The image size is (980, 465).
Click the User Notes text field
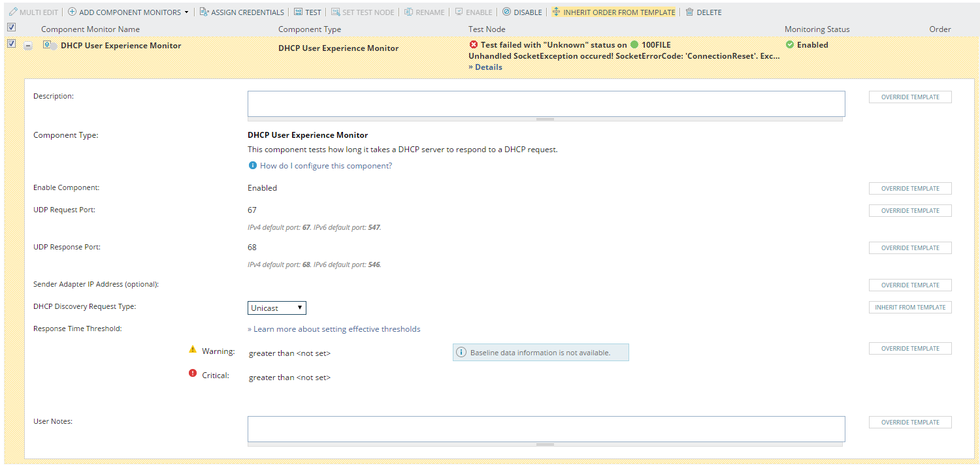(x=546, y=429)
